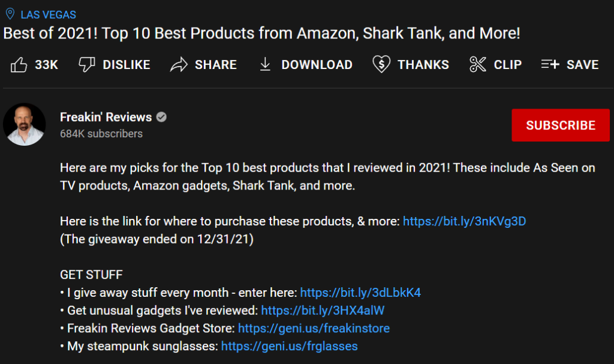Image resolution: width=614 pixels, height=364 pixels.
Task: Open the unusual gadgets link bit.ly/3HX4alW
Action: pos(323,311)
